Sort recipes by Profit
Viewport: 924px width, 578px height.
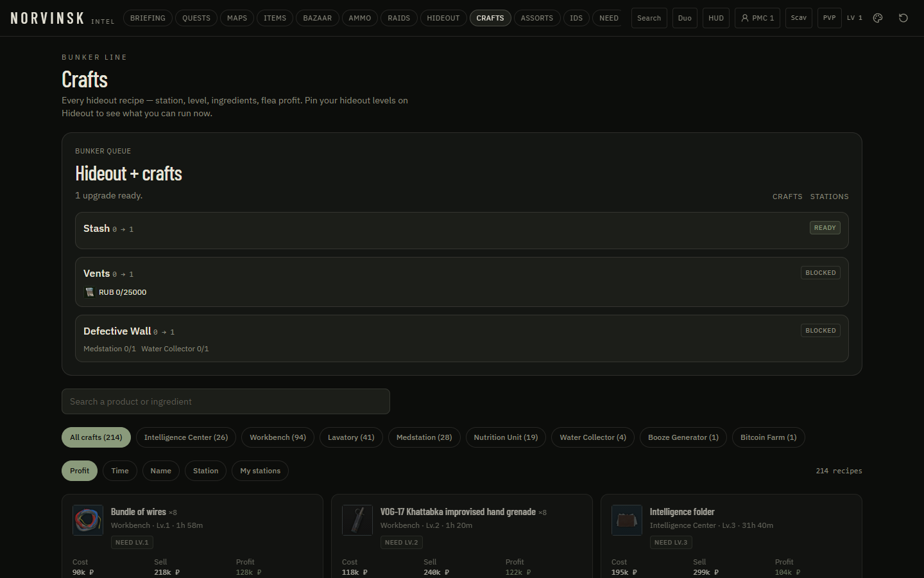click(x=80, y=471)
